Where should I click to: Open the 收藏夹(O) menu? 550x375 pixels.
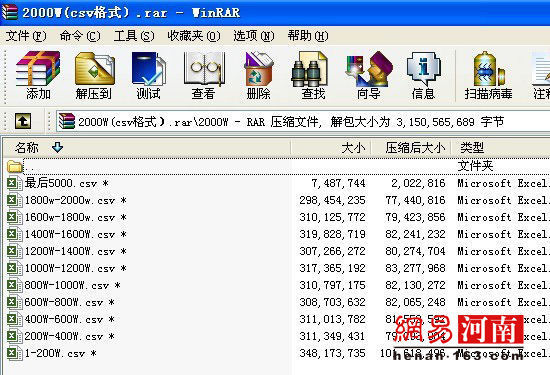[x=194, y=36]
